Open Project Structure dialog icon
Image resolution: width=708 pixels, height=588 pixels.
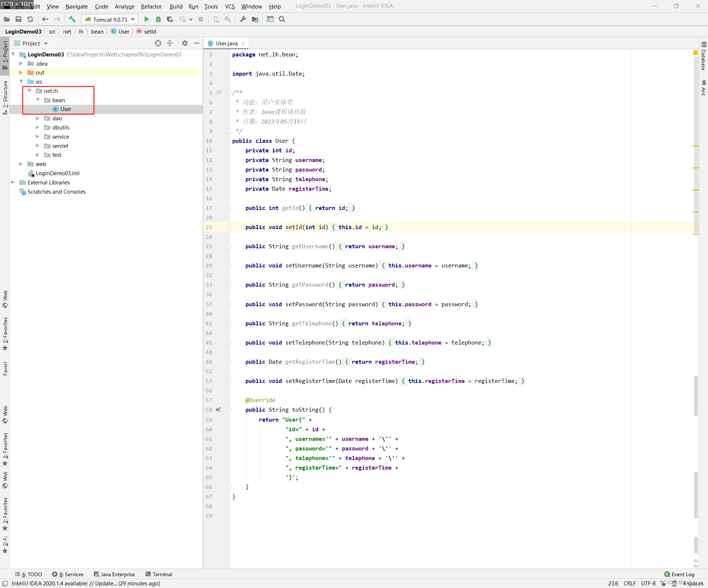(255, 19)
